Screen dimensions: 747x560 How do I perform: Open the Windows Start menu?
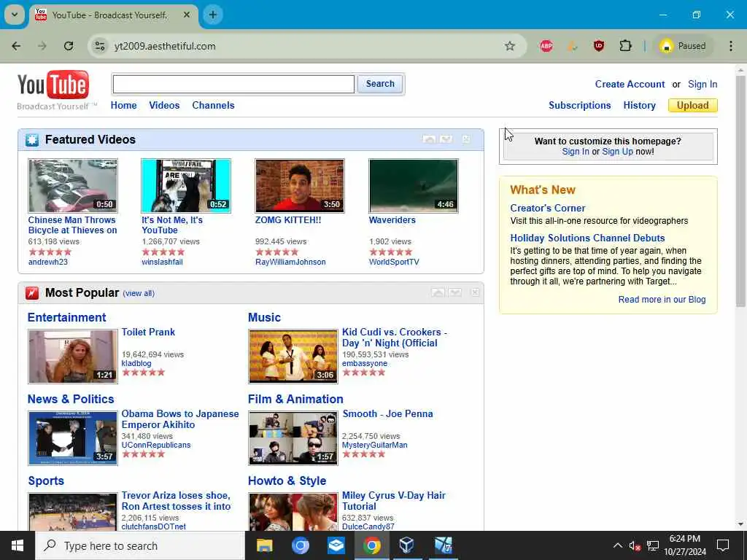tap(18, 545)
